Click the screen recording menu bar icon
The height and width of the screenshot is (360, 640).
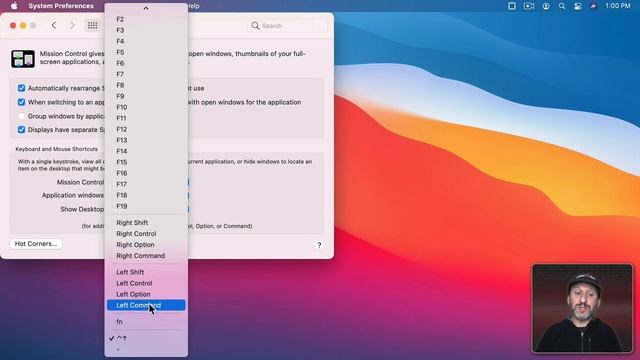tap(529, 6)
